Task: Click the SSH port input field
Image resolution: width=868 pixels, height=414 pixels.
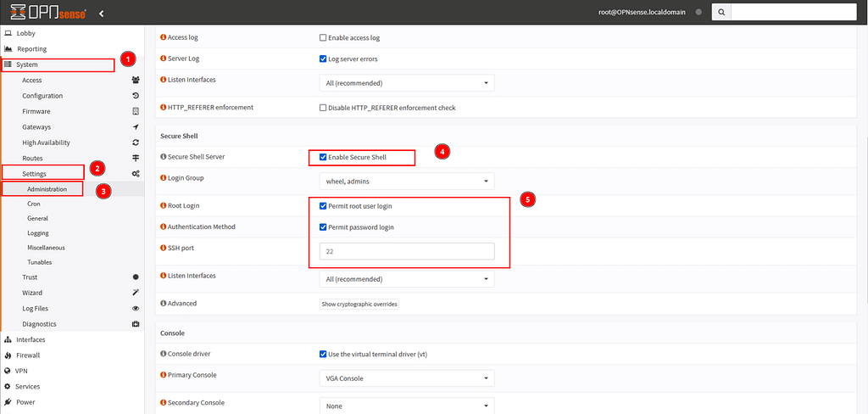Action: pyautogui.click(x=406, y=251)
